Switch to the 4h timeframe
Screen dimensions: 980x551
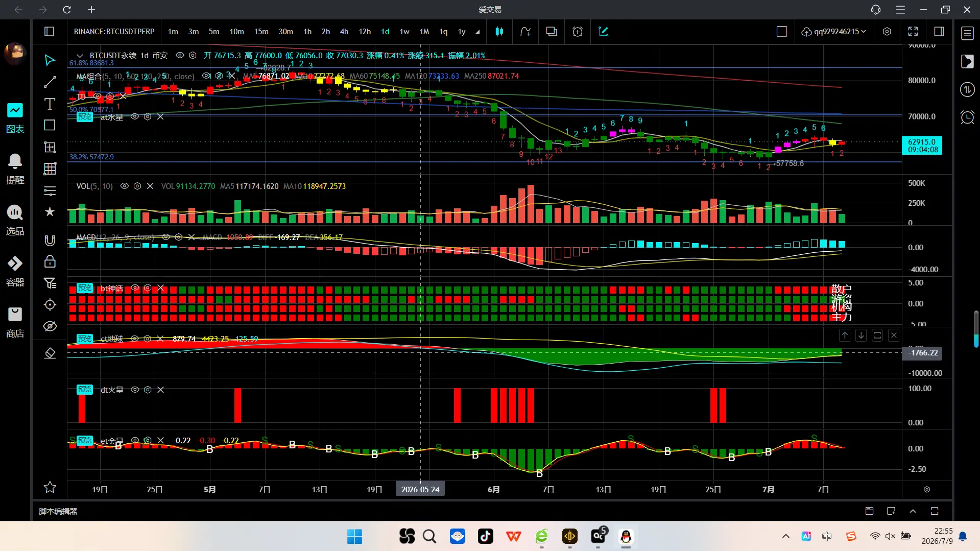pos(344,32)
